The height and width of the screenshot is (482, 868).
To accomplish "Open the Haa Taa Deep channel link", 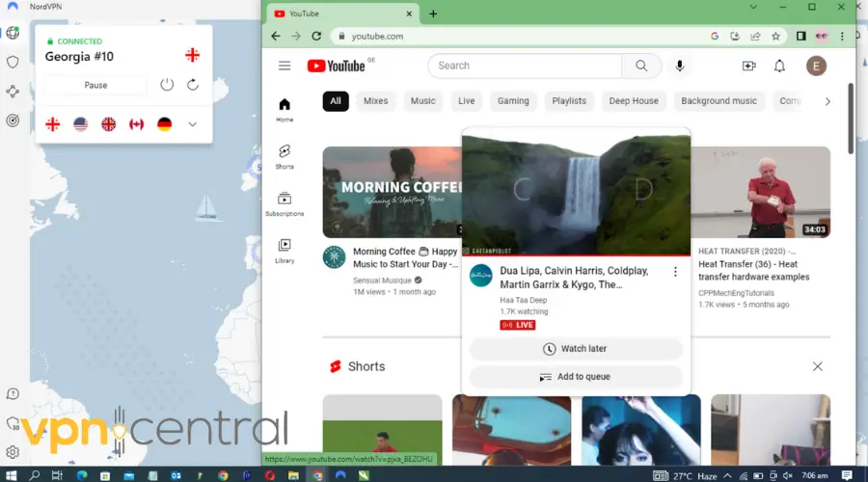I will tap(523, 300).
